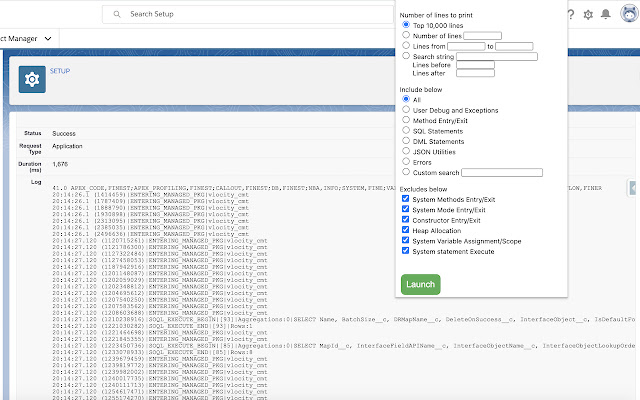This screenshot has height=400, width=640.
Task: Click the magnifier icon in Search Setup
Action: [118, 15]
